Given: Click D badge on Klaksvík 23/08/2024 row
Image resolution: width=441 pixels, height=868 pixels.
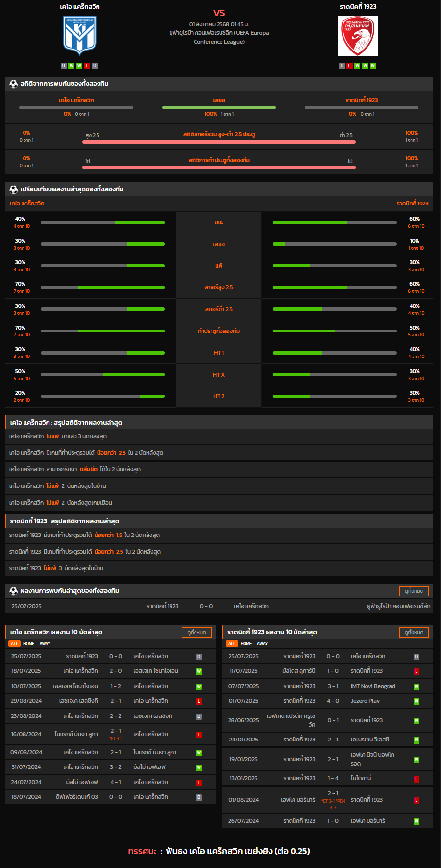Looking at the screenshot, I should [x=199, y=716].
